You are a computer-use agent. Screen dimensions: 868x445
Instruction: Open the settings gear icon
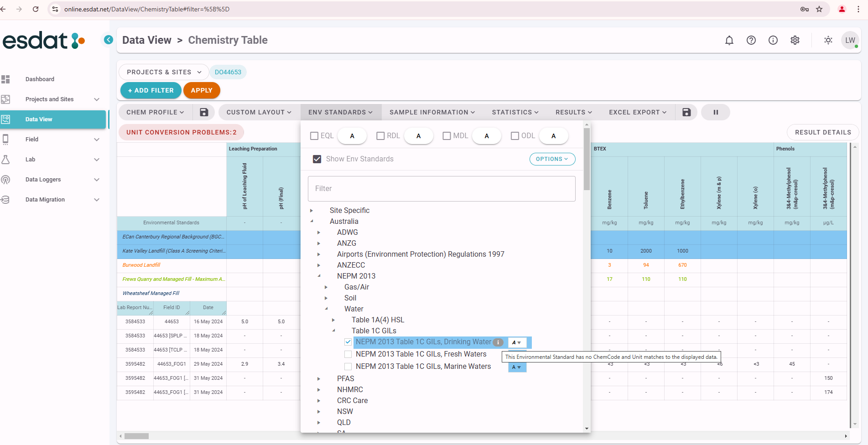(795, 41)
